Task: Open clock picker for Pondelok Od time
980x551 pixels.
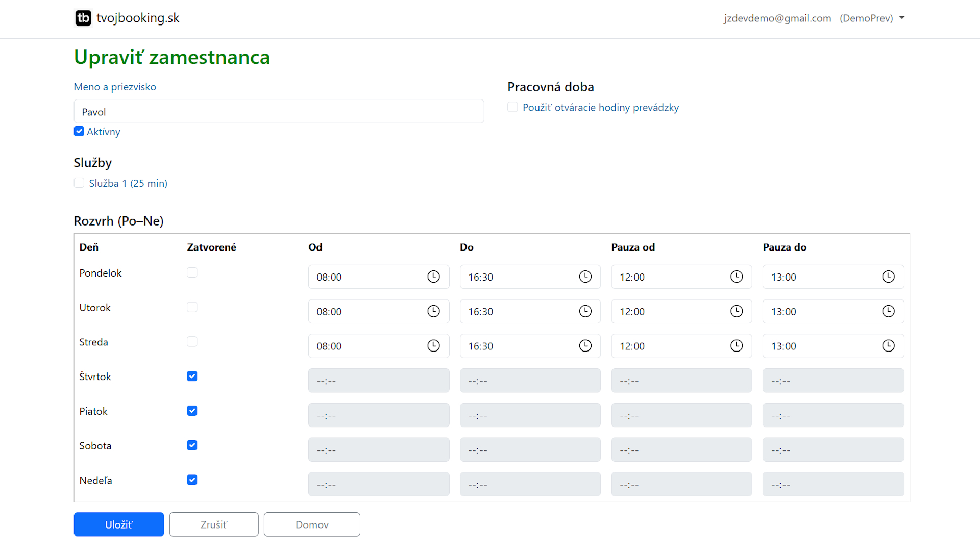Action: click(x=433, y=277)
